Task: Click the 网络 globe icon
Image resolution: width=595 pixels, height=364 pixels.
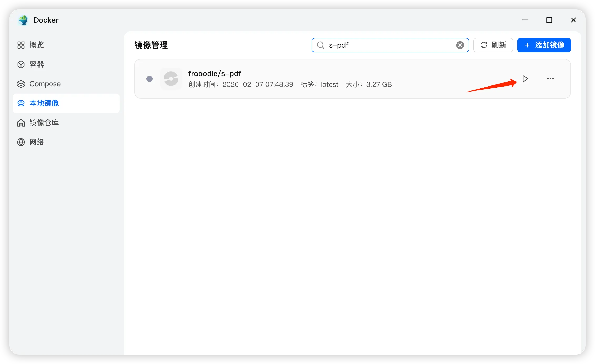Action: coord(21,142)
